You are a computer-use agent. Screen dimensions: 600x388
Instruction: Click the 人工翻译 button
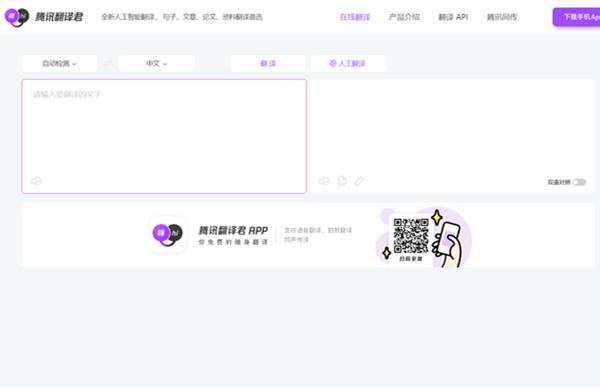[349, 64]
